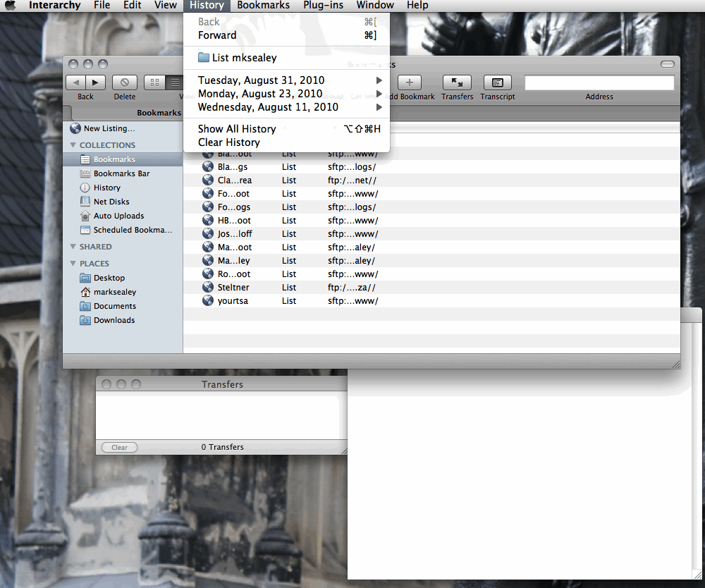Click Clear button in Transfers window
Viewport: 705px width, 588px height.
[x=119, y=447]
